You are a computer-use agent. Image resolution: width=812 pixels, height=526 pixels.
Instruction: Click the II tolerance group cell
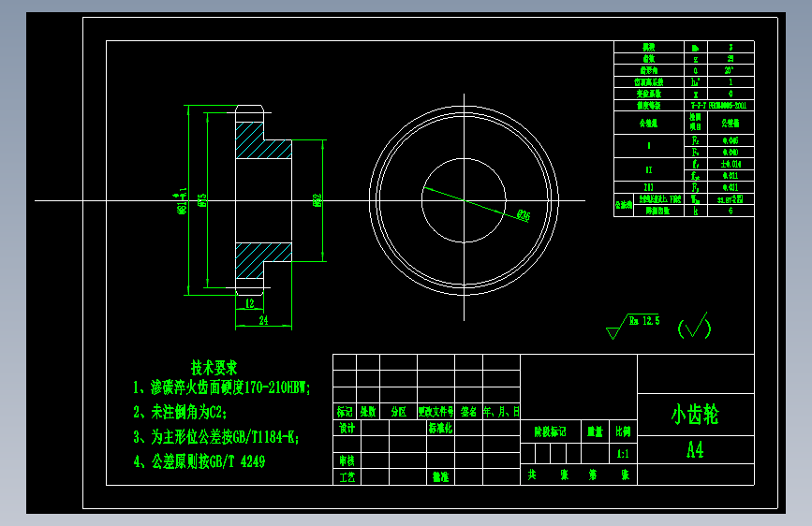coord(648,169)
